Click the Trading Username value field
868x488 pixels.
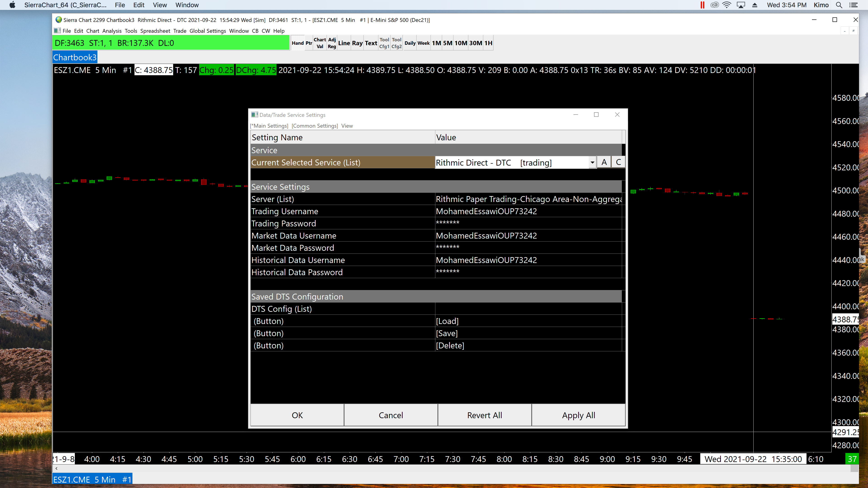(528, 211)
